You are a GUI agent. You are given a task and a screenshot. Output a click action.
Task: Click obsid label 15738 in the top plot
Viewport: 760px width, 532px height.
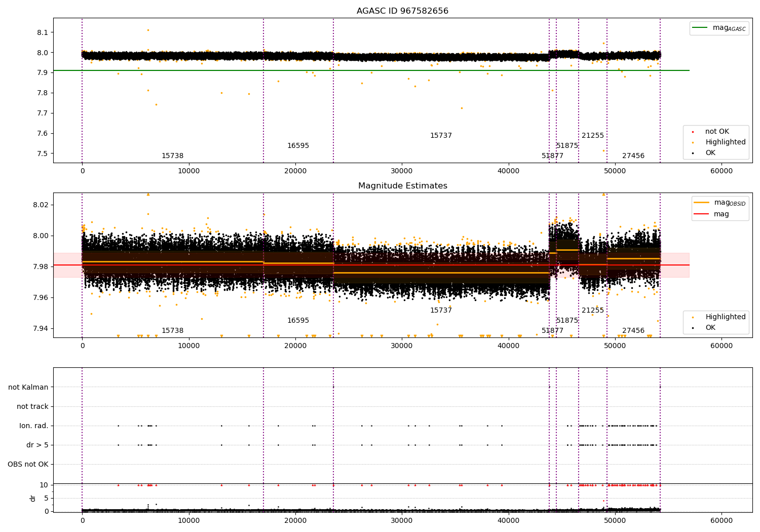173,156
